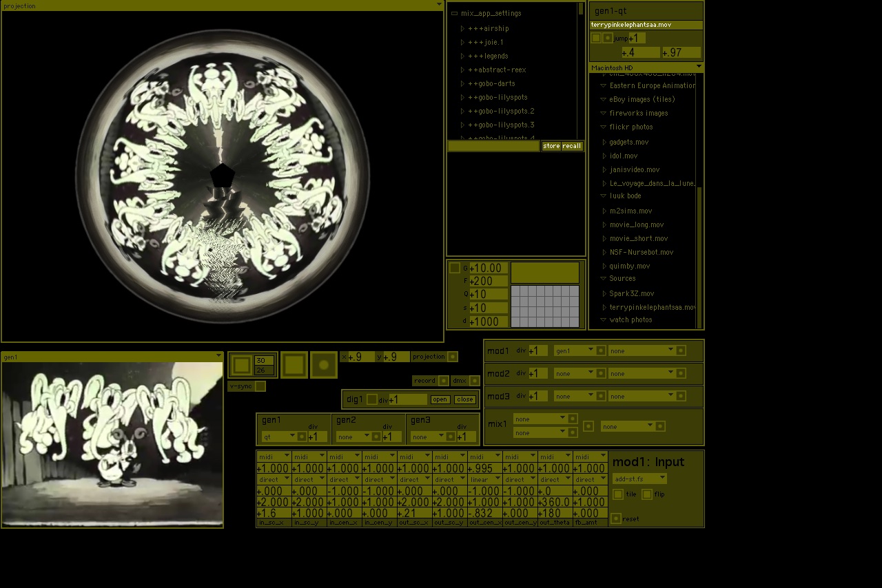Click the dig1 open button
Viewport: 882px width, 588px height.
440,399
